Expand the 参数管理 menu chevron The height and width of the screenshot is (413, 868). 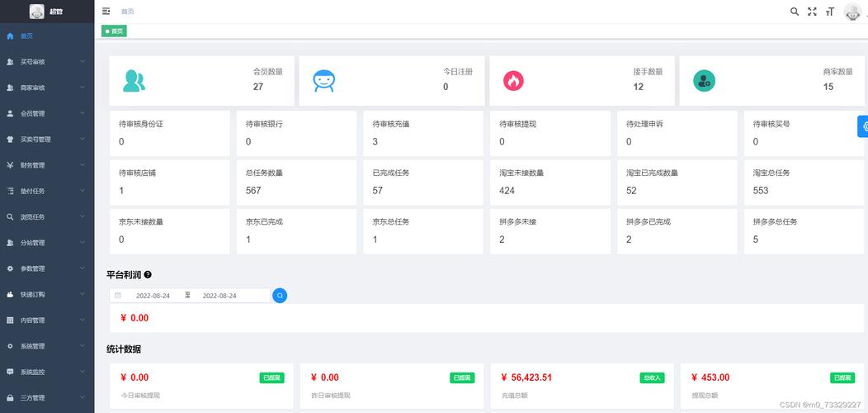tap(83, 268)
